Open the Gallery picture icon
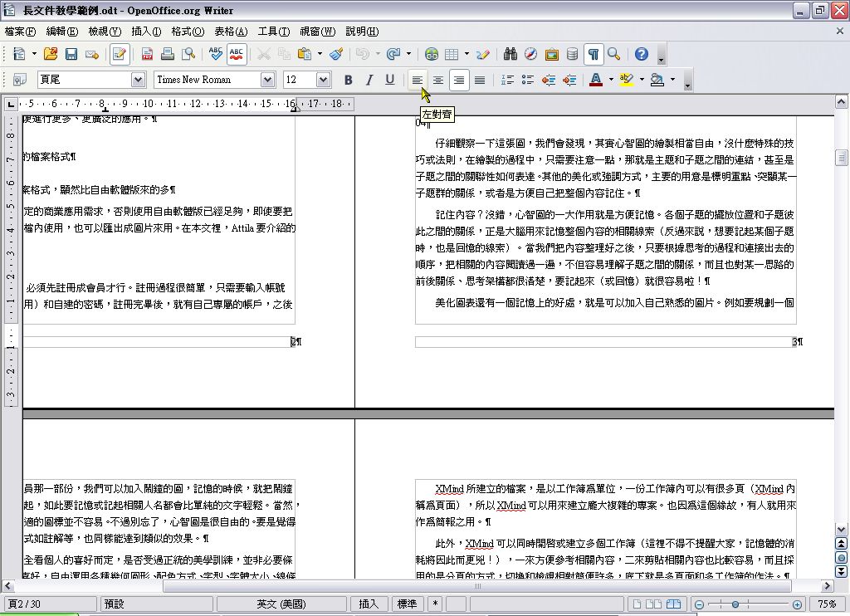The image size is (850, 616). (x=551, y=54)
